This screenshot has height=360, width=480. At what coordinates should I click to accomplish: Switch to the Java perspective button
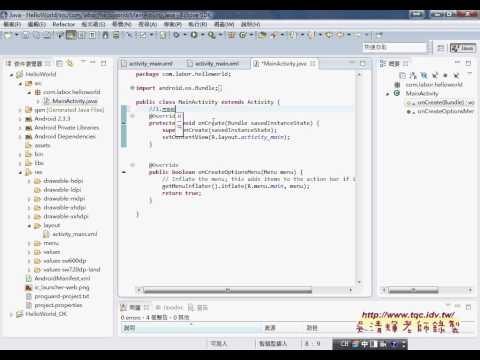(463, 48)
